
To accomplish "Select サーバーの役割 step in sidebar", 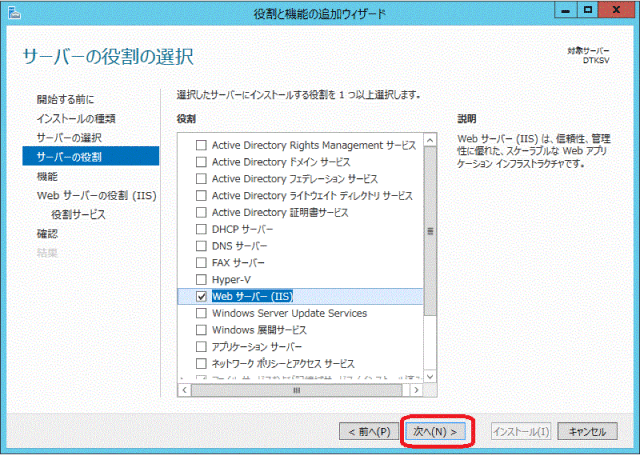I will tap(91, 156).
